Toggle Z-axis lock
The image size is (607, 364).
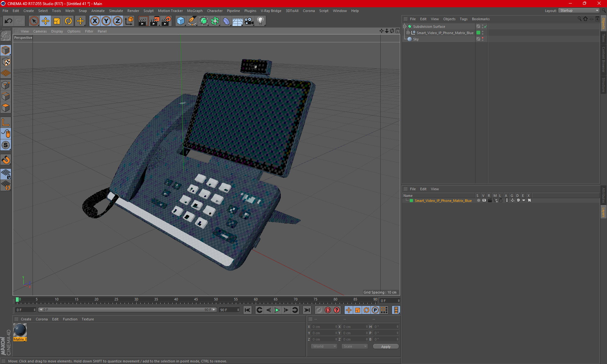click(x=118, y=21)
